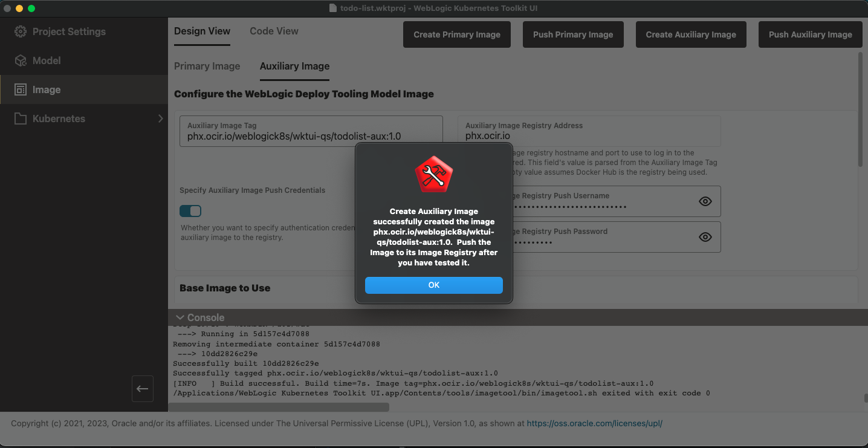Select the Auxiliary Image tab
This screenshot has height=448, width=868.
point(294,66)
